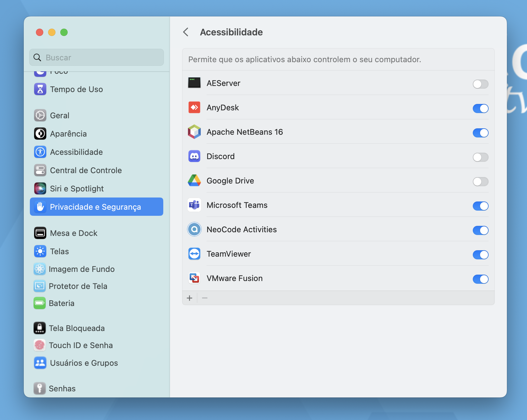Open Senhas settings
Viewport: 527px width, 420px height.
click(97, 388)
